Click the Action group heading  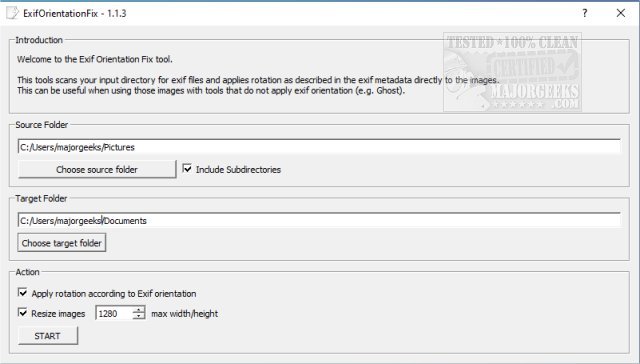tap(27, 272)
